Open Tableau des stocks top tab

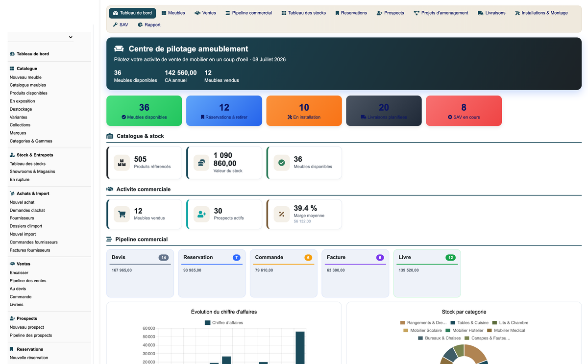tap(303, 13)
